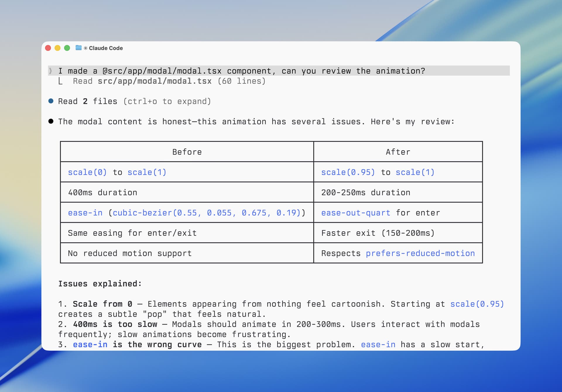Click the 'Issues explained:' bold heading
This screenshot has height=392, width=562.
[100, 284]
